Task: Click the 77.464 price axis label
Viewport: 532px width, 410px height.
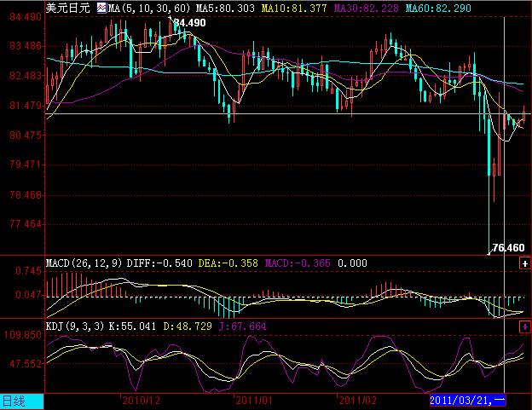Action: click(x=26, y=224)
